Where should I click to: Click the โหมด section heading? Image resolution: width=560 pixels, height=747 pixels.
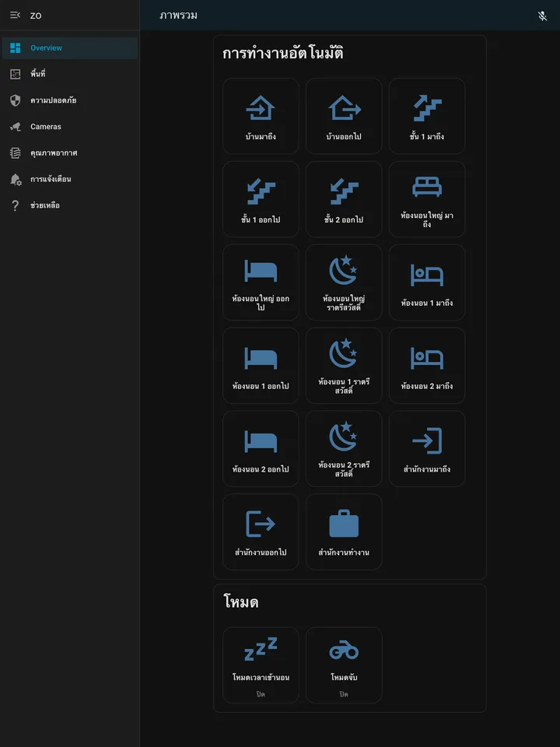(240, 602)
